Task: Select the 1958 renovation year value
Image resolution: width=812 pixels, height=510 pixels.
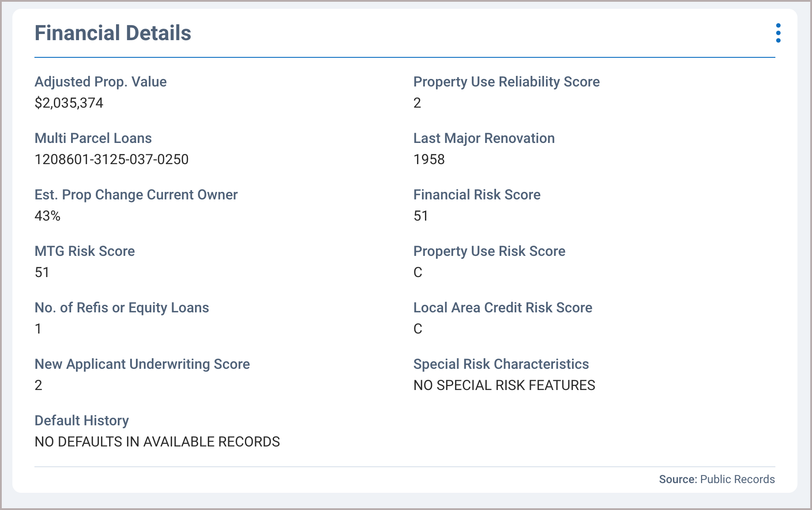Action: [x=429, y=159]
